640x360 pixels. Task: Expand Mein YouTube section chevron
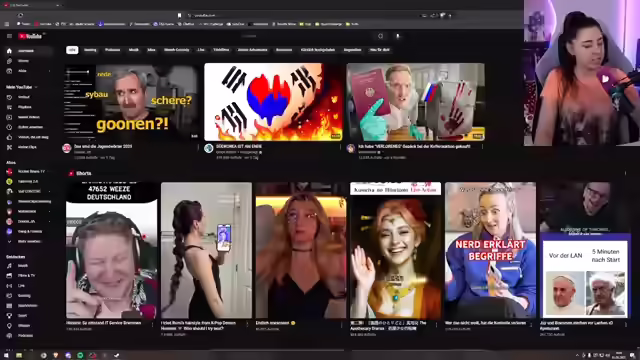[x=36, y=87]
